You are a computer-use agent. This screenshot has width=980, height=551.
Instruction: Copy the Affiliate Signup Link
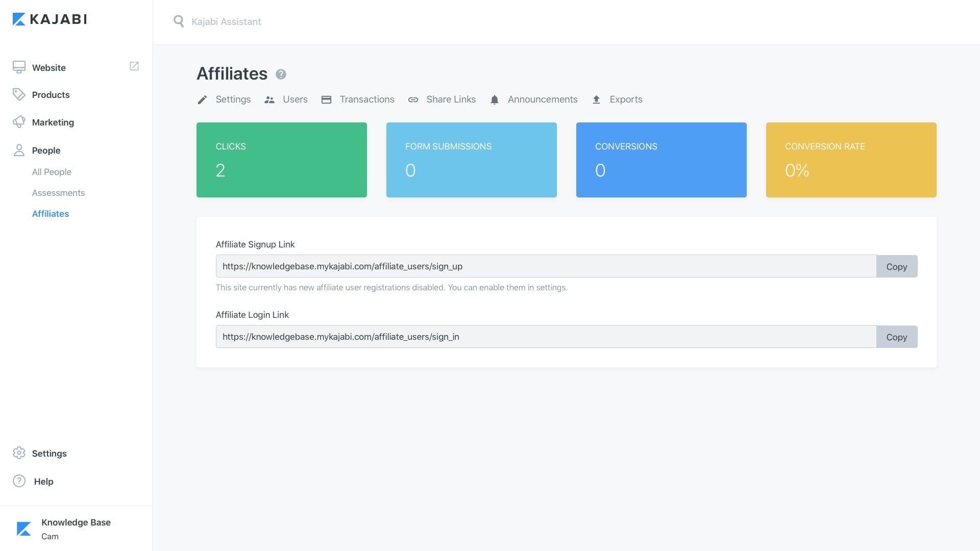click(896, 266)
